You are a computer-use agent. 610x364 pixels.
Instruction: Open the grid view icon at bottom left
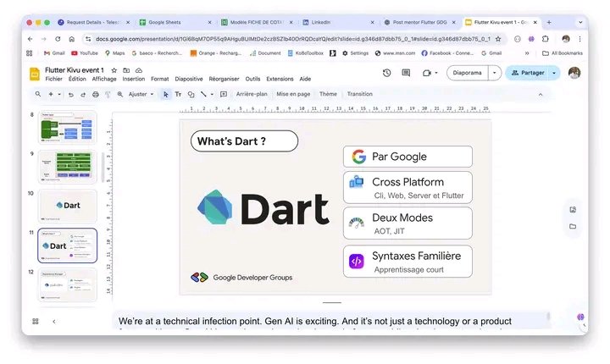36,321
